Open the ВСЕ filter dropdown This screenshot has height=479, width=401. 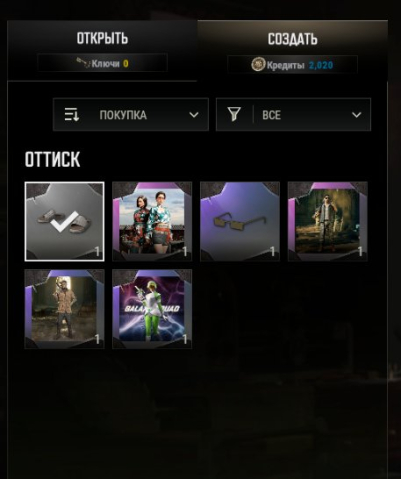tap(293, 115)
